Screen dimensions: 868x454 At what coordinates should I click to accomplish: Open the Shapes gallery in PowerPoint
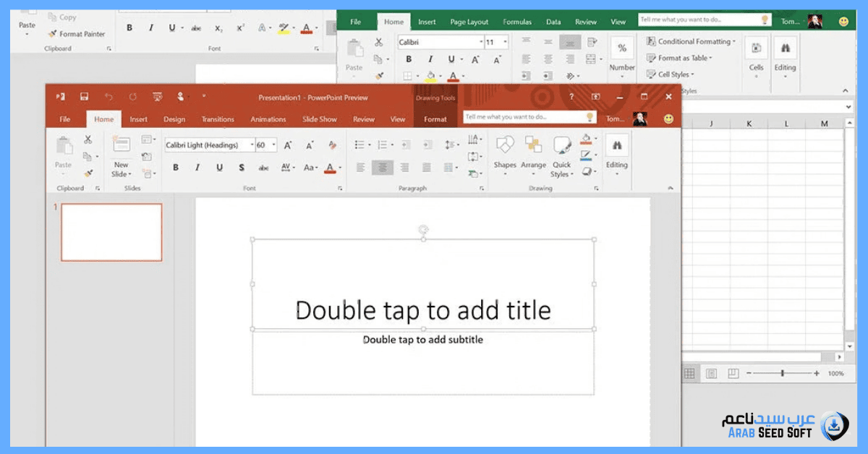click(505, 153)
